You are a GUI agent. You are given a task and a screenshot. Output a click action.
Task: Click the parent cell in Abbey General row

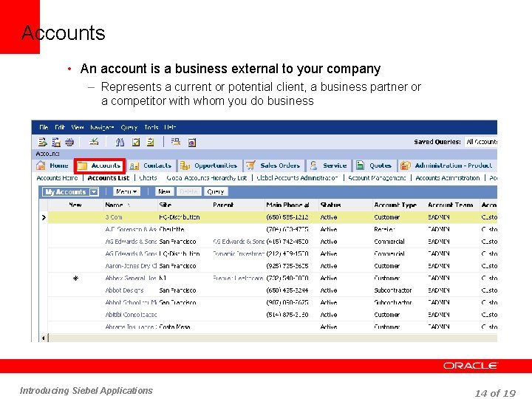[x=238, y=279]
